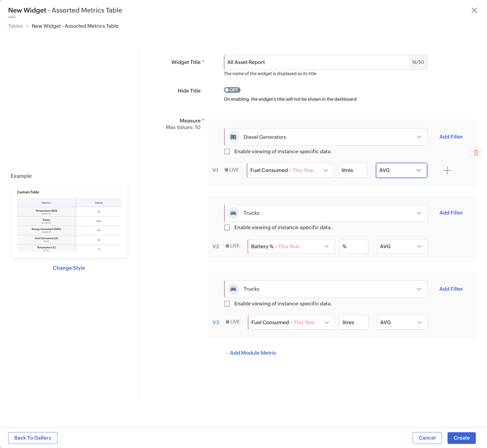487x448 pixels.
Task: Click the Diesel Generators module icon
Action: point(233,137)
